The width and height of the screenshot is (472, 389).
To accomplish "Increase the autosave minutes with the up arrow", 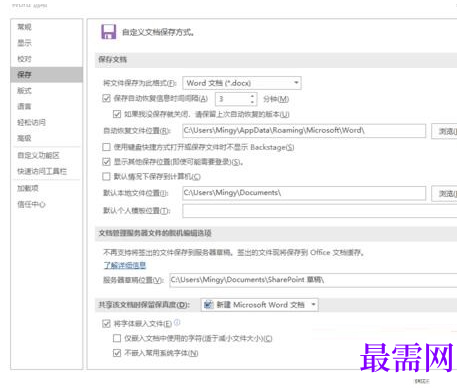I will 252,96.
